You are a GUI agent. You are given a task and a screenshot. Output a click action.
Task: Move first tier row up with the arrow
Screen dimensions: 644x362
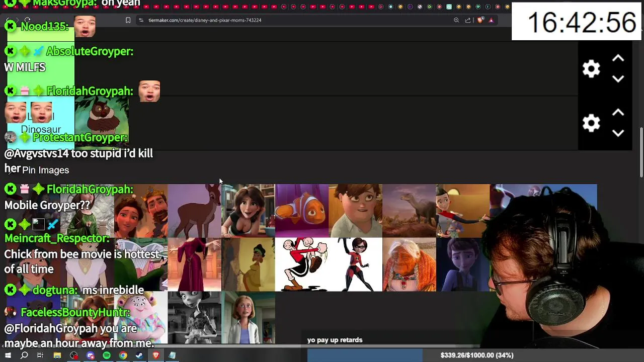point(618,59)
